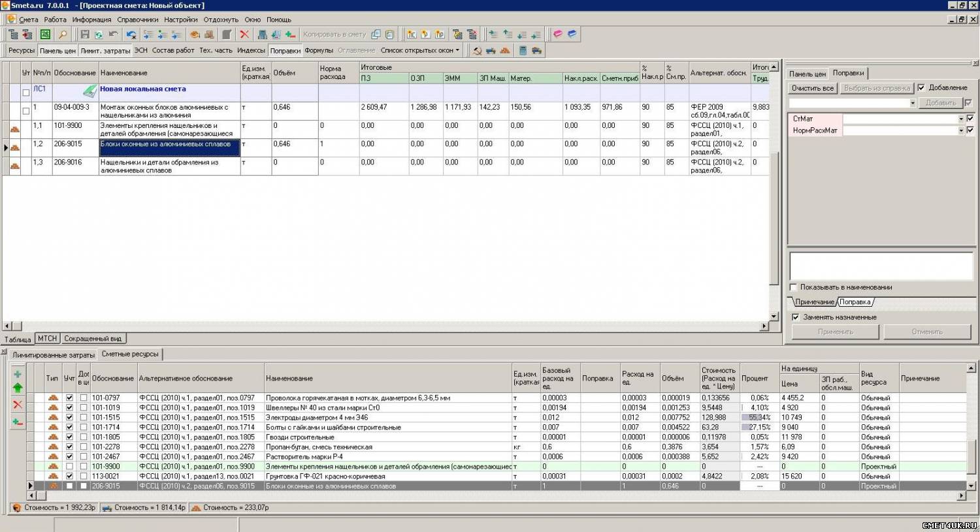This screenshot has width=980, height=532.
Task: Open 'Список открытых окон' dropdown
Action: point(420,50)
